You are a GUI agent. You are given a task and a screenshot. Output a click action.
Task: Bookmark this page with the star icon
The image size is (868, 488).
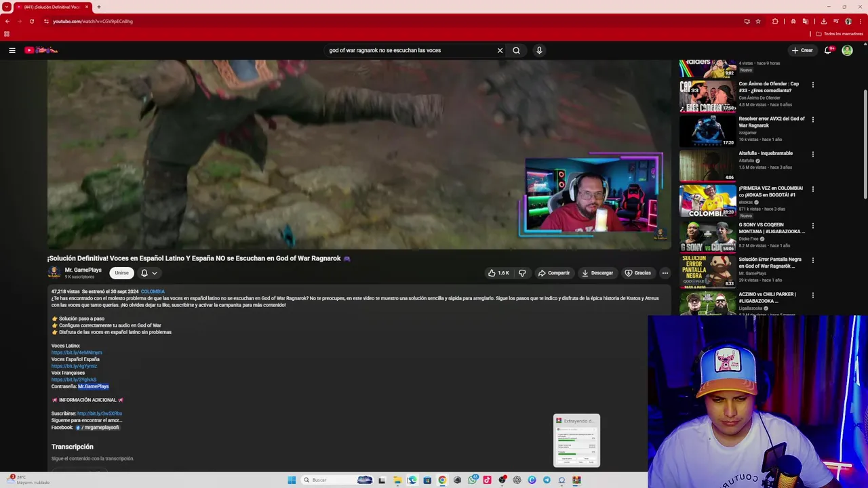tap(758, 21)
